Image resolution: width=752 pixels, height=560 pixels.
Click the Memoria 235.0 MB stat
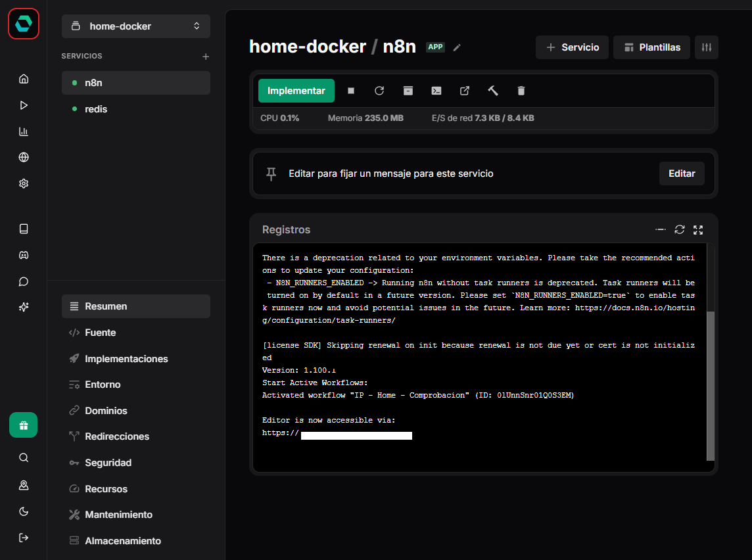pyautogui.click(x=365, y=118)
